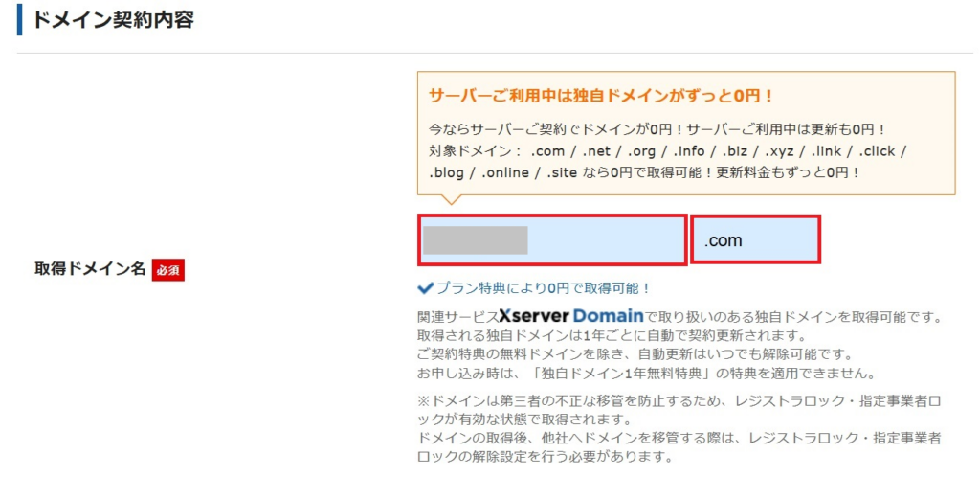Screen dimensions: 980x477
Task: Click the .blog / .online / .site line
Action: click(645, 172)
